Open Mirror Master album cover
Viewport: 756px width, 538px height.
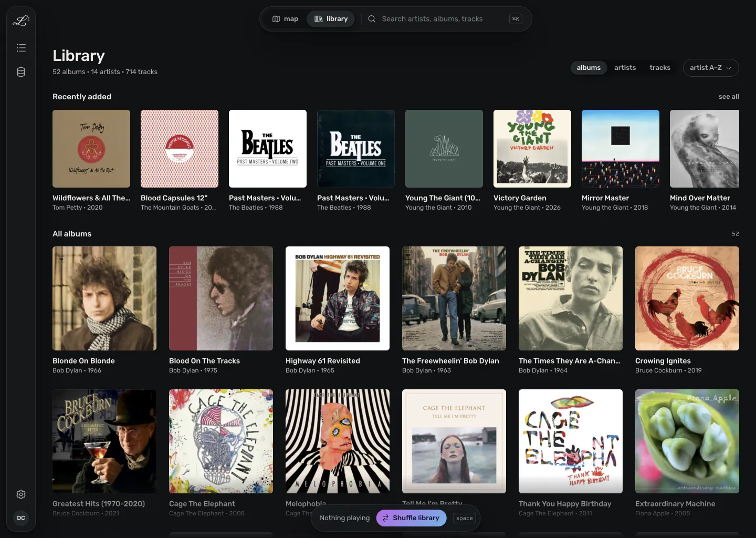621,149
